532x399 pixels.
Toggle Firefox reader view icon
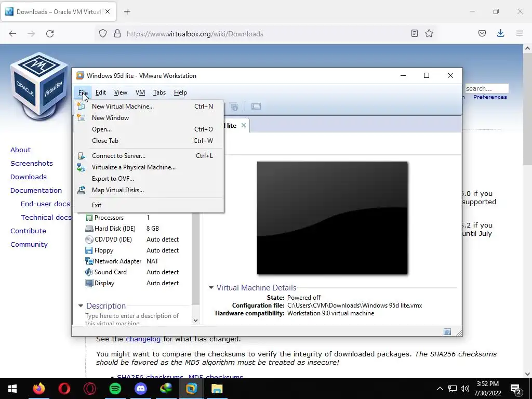pyautogui.click(x=414, y=33)
